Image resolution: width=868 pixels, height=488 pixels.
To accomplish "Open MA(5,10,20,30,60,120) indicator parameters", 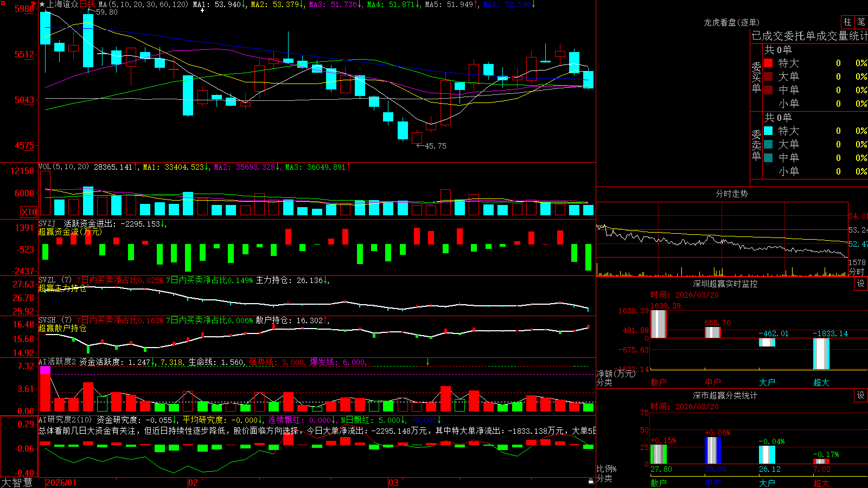I will [144, 4].
